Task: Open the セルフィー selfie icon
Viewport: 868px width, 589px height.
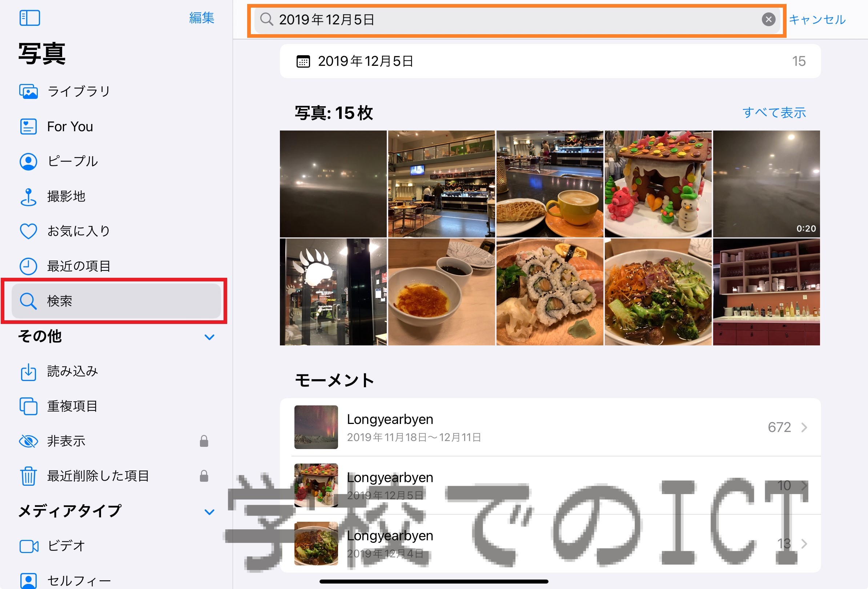Action: coord(28,581)
